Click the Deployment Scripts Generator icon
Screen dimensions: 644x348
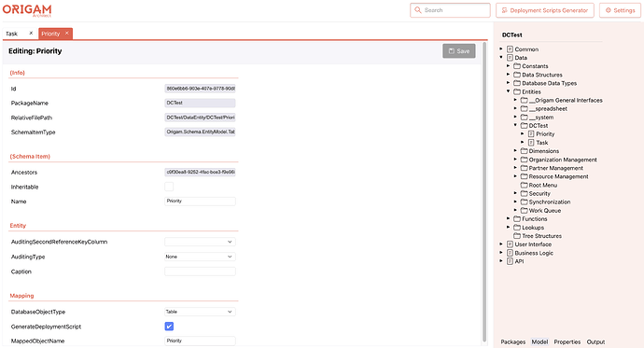(x=504, y=10)
